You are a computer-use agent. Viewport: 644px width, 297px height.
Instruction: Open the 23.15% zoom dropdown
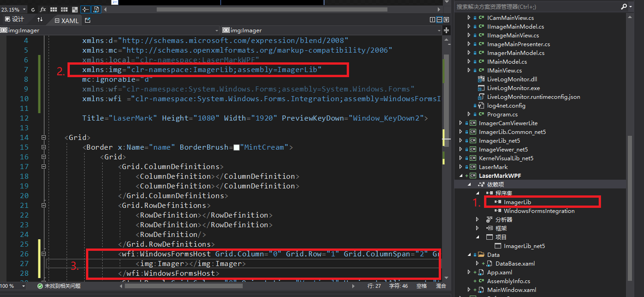pos(24,9)
